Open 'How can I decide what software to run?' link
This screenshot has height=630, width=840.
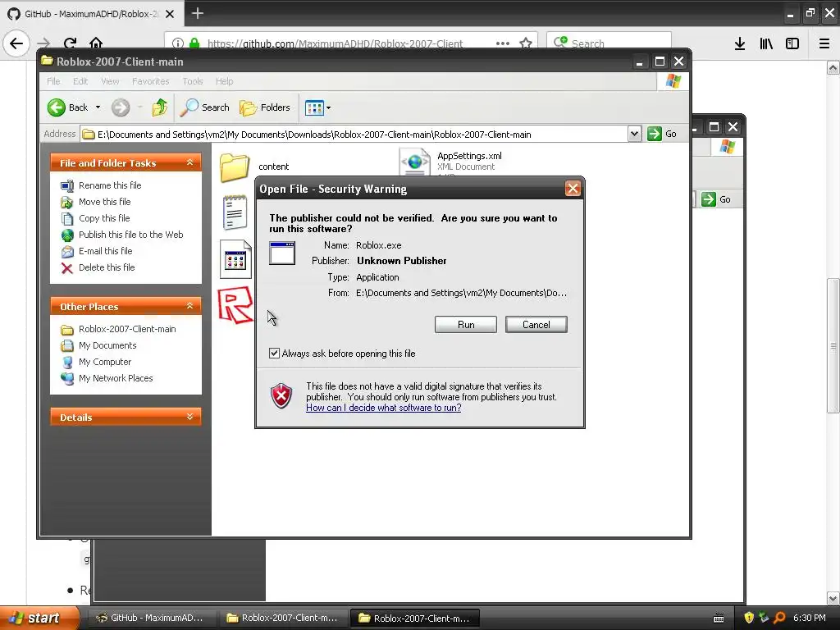pos(384,408)
